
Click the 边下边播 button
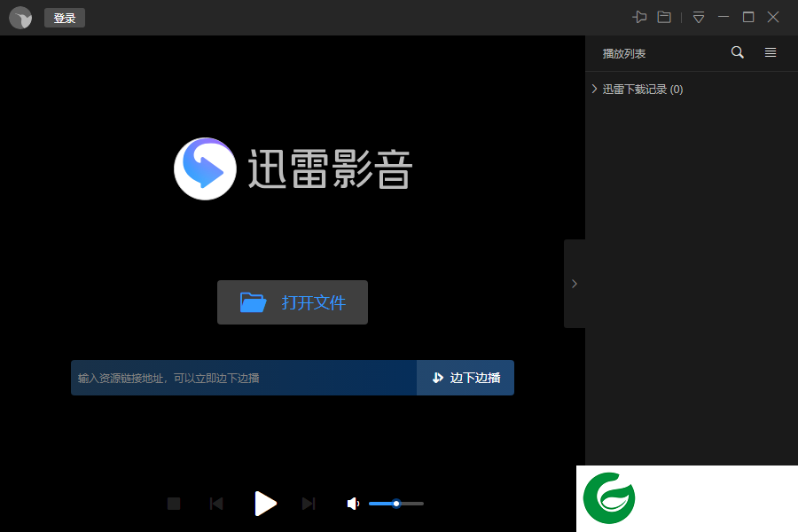tap(465, 378)
